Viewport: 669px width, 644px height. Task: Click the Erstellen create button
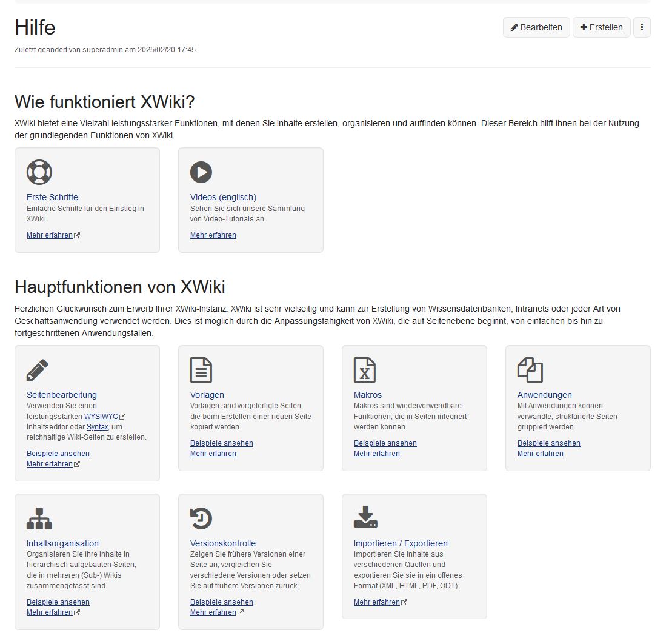(x=602, y=27)
